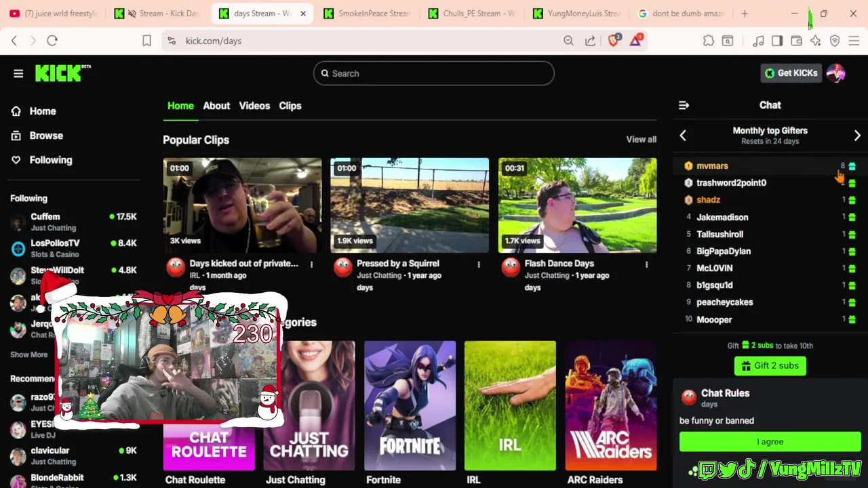Open Brave VPN shield icon
Screen dimensions: 868x488
pos(835,41)
